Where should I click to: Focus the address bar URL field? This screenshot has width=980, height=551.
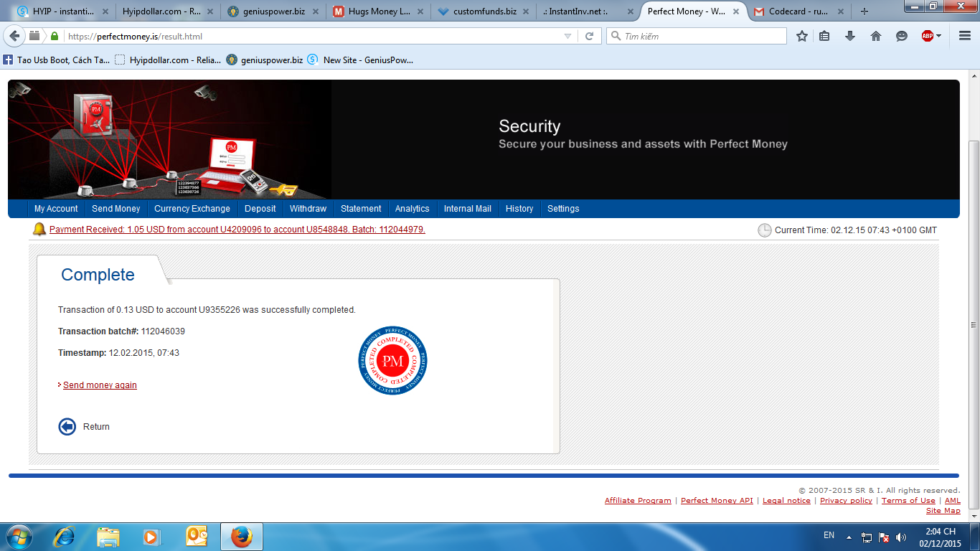312,36
